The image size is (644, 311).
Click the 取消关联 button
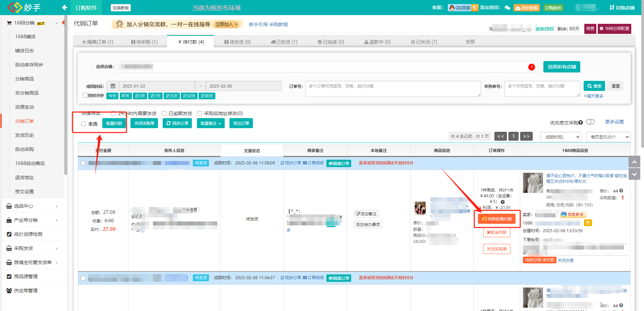point(497,232)
